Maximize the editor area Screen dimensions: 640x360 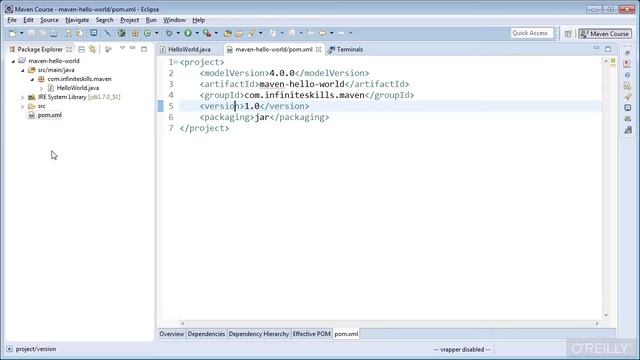tap(608, 49)
